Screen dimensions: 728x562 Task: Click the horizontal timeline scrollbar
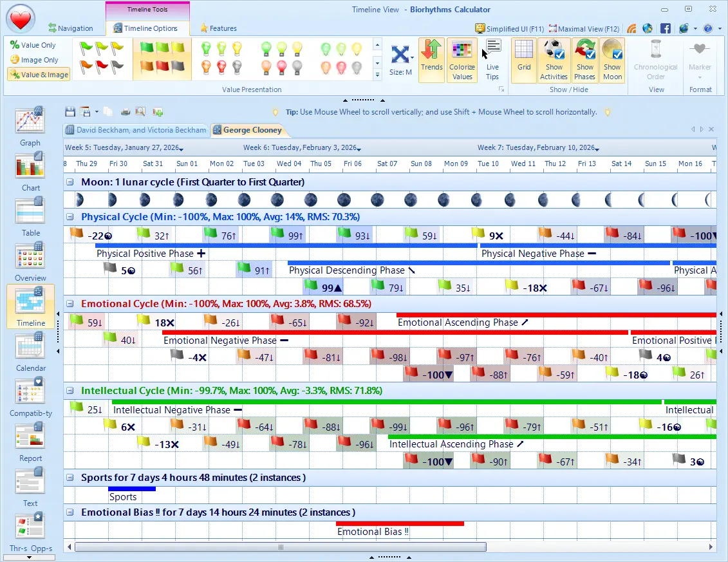[x=280, y=547]
